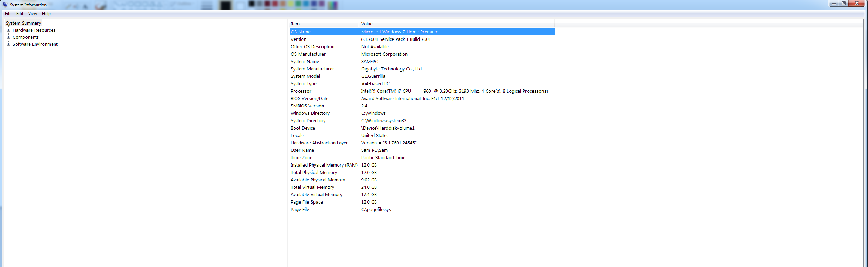Select the BIOS Version/Date row
The width and height of the screenshot is (868, 267).
pyautogui.click(x=309, y=99)
